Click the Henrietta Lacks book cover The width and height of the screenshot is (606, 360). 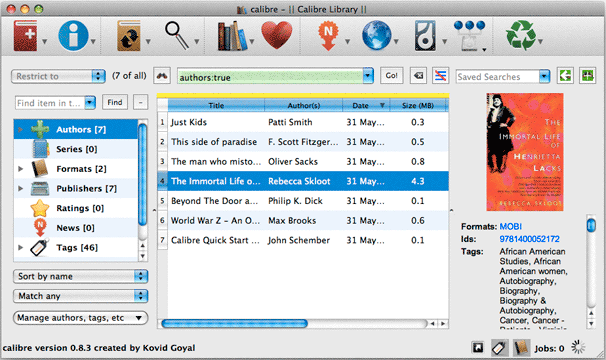click(524, 152)
